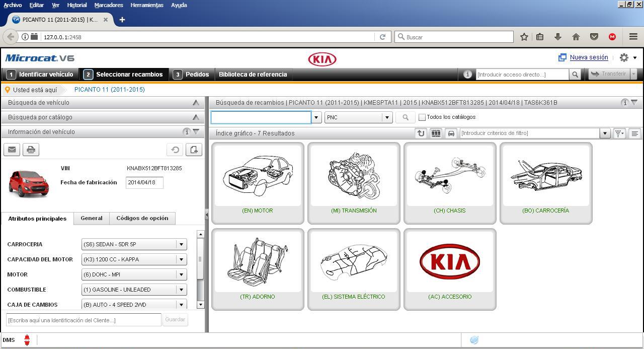
Task: Open the (TR) ADORNO category
Action: pyautogui.click(x=258, y=269)
